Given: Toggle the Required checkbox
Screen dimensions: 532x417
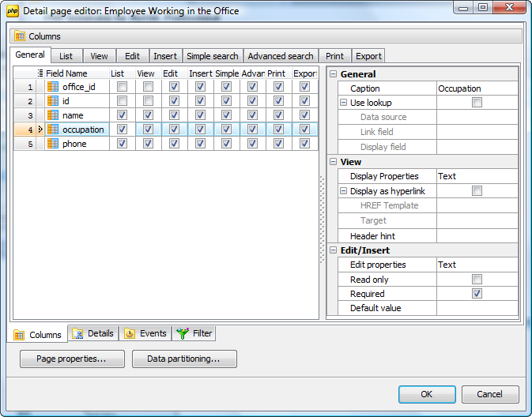Looking at the screenshot, I should click(477, 294).
